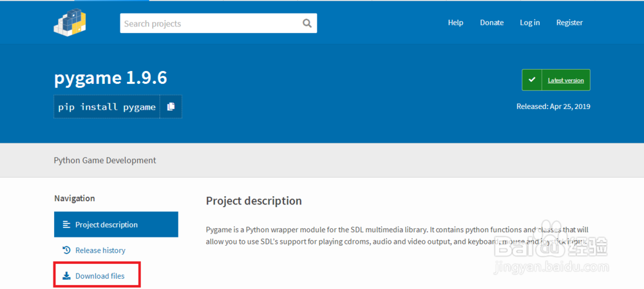Focus the Search projects input field
The height and width of the screenshot is (289, 644).
coord(218,23)
